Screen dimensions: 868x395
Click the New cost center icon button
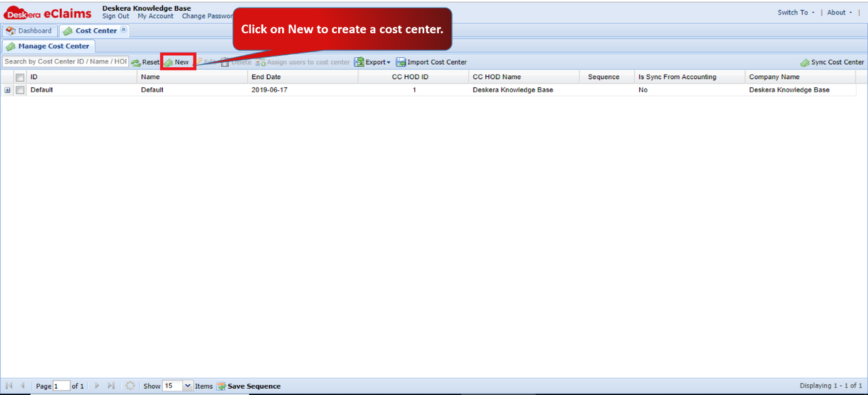(177, 62)
